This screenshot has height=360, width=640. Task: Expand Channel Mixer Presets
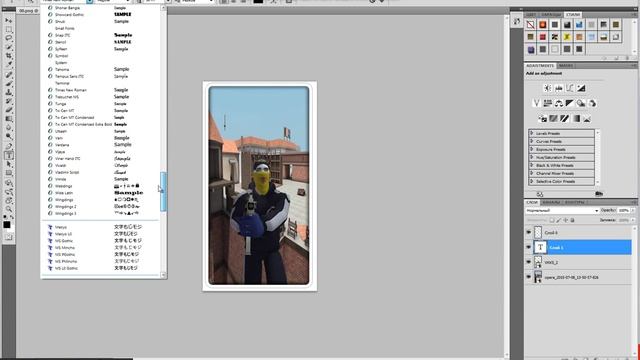(532, 173)
